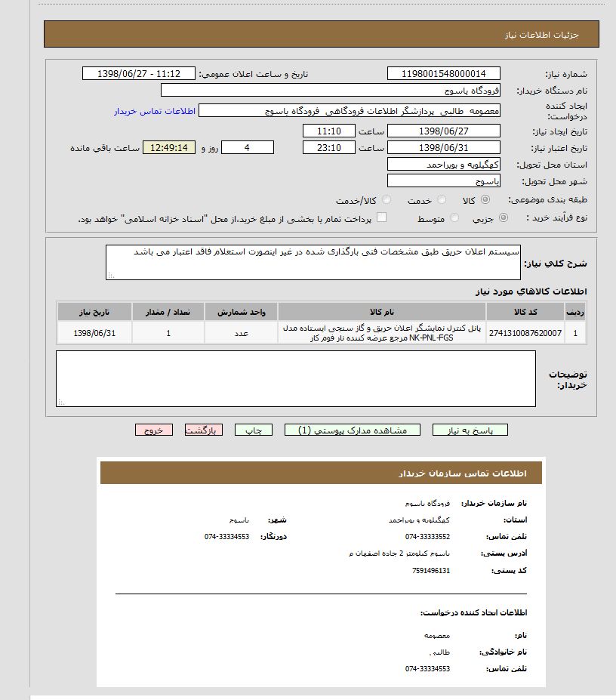Click the pink 'خروج' exit button

click(154, 430)
